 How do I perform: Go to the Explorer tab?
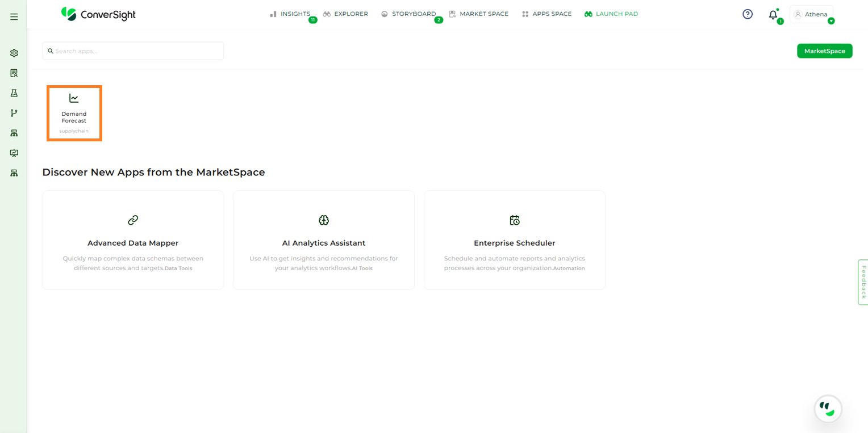click(x=345, y=14)
